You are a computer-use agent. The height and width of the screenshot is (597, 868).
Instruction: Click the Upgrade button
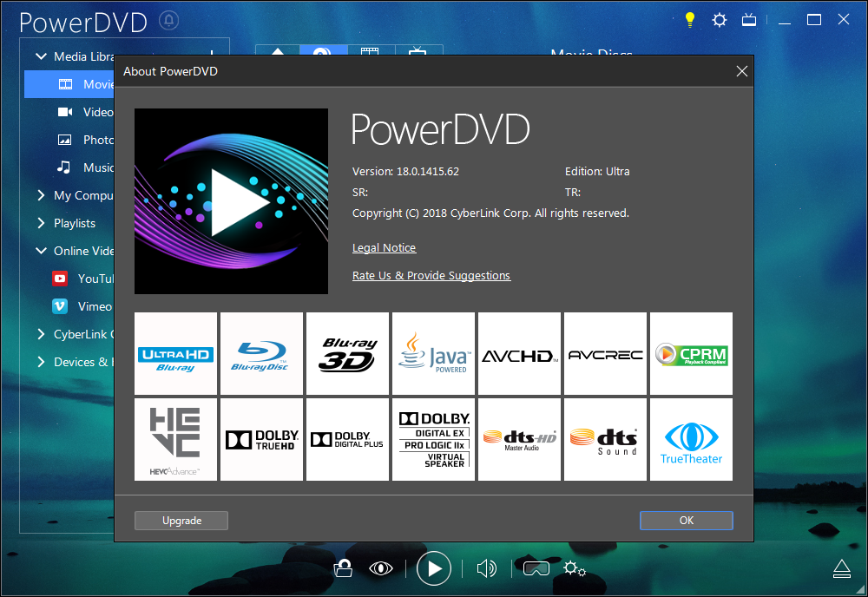coord(181,521)
